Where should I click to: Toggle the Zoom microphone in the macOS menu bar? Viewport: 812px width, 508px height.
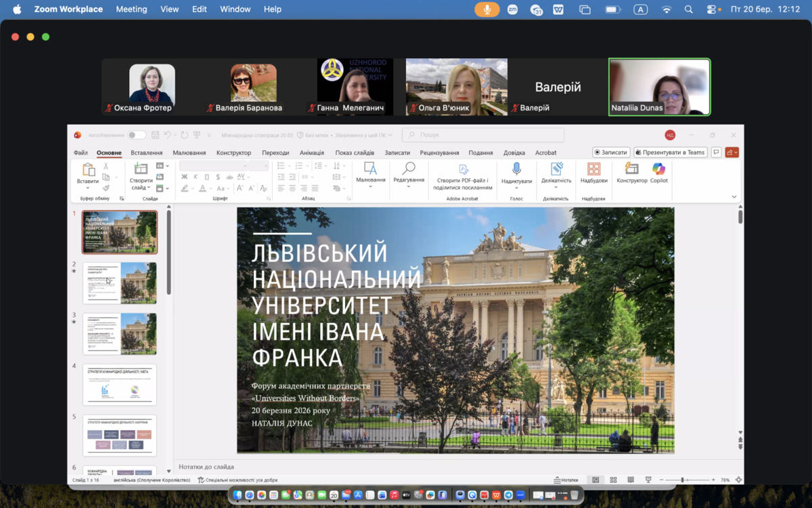tap(487, 9)
